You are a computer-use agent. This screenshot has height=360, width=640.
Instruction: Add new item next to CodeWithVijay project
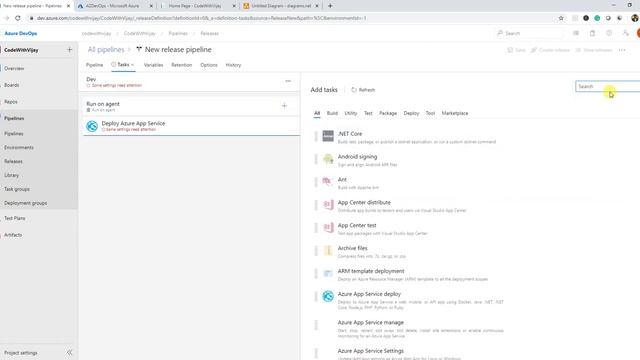(x=69, y=50)
